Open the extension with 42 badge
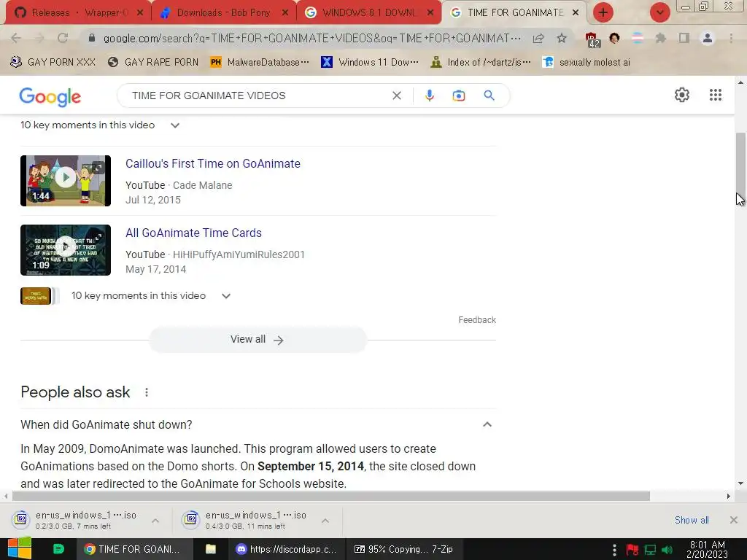Image resolution: width=747 pixels, height=560 pixels. coord(592,39)
